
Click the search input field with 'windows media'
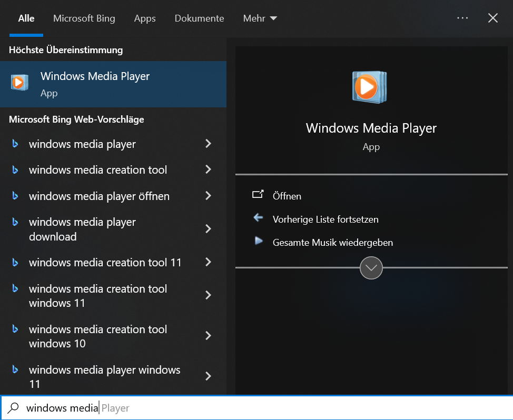point(256,408)
